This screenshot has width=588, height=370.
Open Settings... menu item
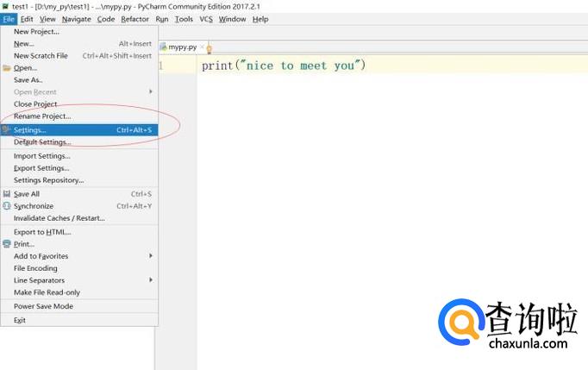tap(79, 130)
